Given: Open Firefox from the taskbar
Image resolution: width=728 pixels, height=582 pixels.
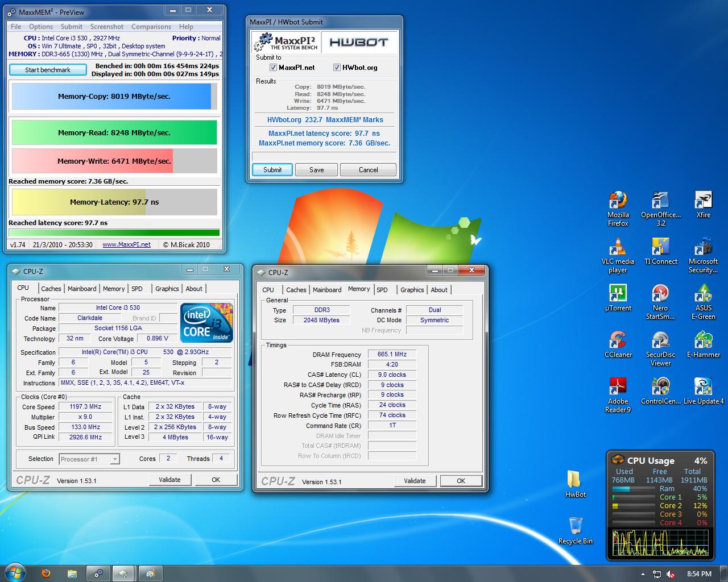Looking at the screenshot, I should coord(46,573).
